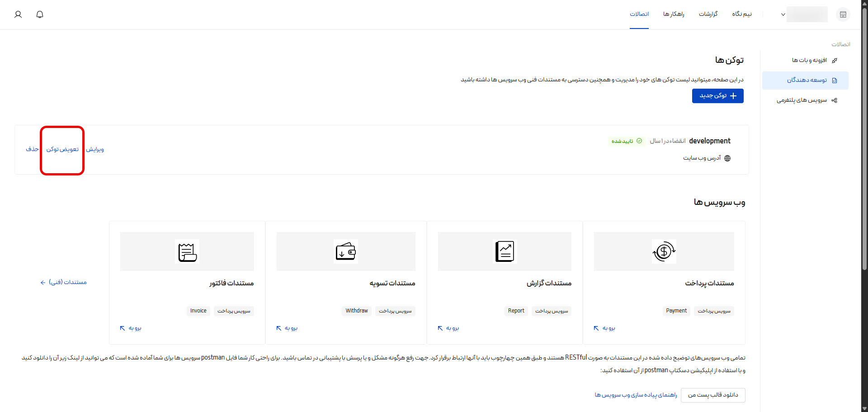Click the store icon at top right
This screenshot has height=412, width=868.
tap(843, 14)
